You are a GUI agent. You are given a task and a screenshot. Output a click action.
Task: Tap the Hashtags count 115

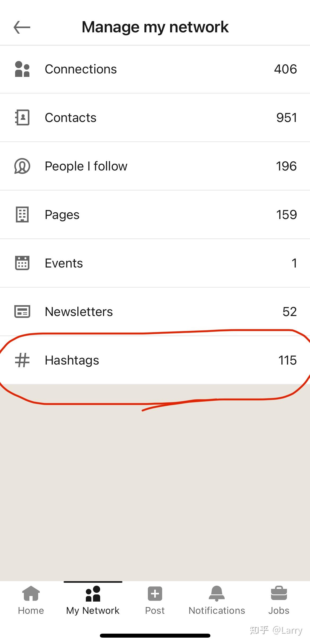(x=287, y=360)
